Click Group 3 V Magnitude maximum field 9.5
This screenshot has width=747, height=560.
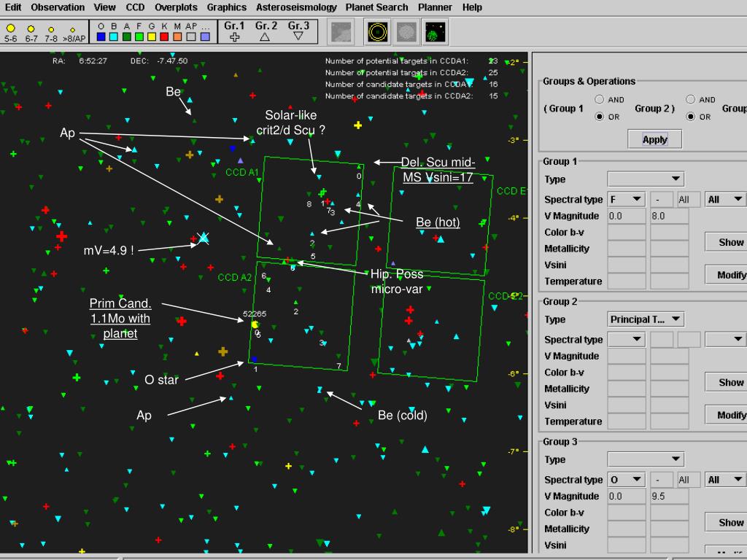670,496
